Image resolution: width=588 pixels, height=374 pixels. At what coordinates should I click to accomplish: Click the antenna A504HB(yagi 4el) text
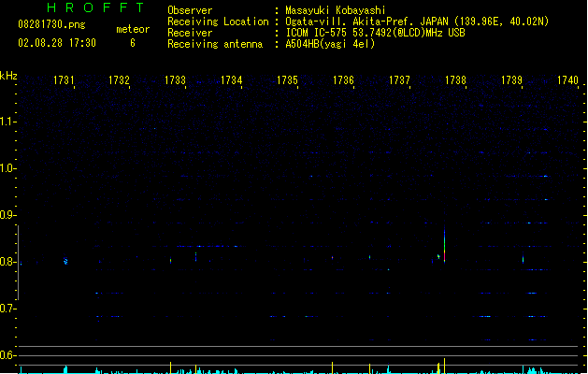330,44
